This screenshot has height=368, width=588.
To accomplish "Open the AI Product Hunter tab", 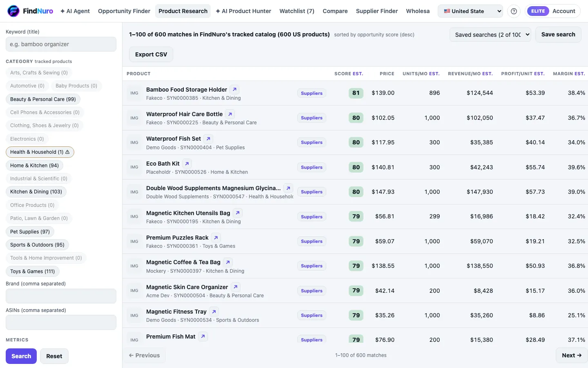I will 243,11.
